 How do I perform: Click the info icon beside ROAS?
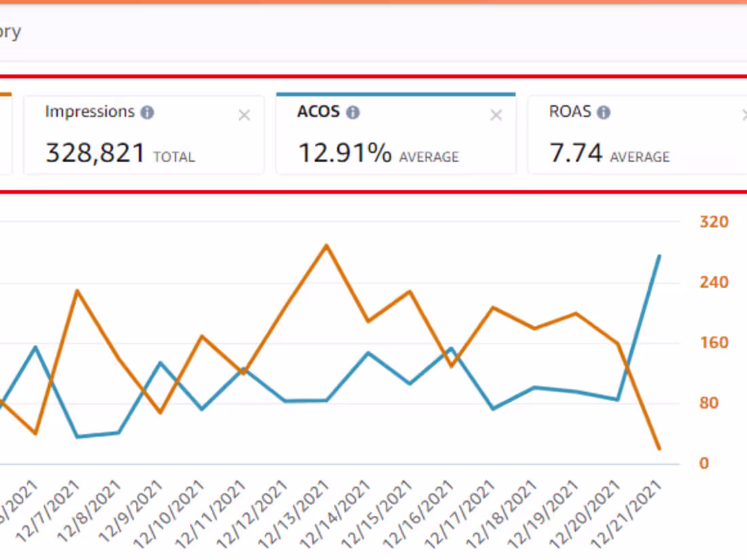click(604, 113)
